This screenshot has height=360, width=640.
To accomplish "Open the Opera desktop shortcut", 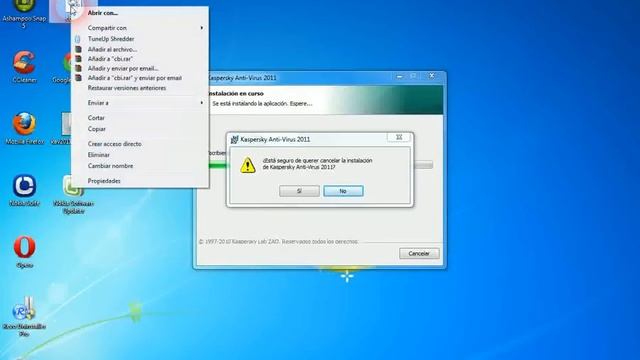I will tap(24, 252).
